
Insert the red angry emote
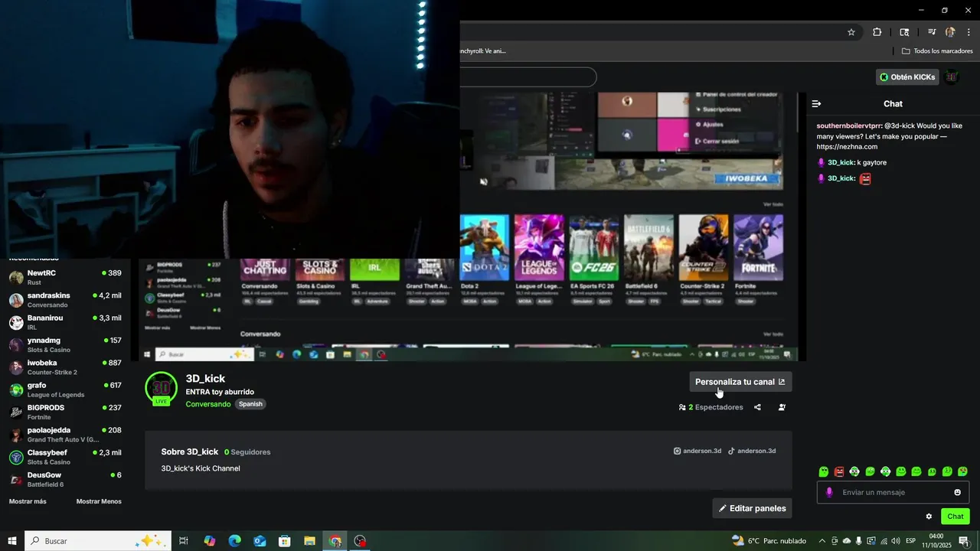839,471
